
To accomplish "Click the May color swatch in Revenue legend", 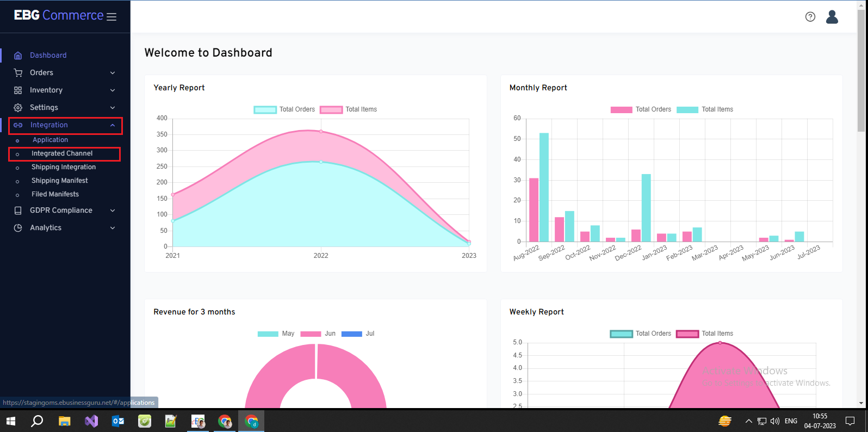I will pos(268,334).
